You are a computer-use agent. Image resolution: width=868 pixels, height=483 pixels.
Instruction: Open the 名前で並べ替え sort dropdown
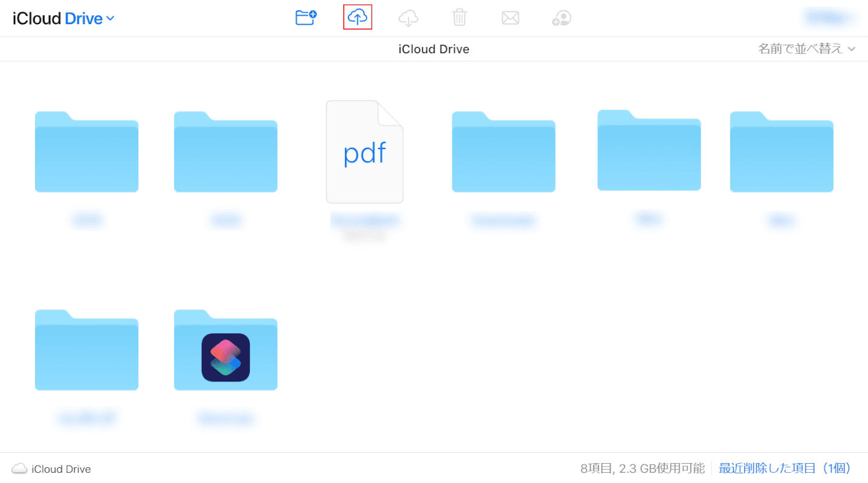point(807,49)
